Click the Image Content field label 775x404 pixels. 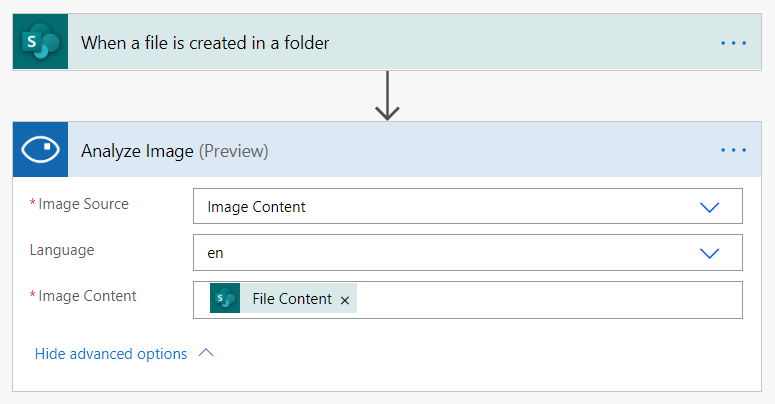[87, 296]
